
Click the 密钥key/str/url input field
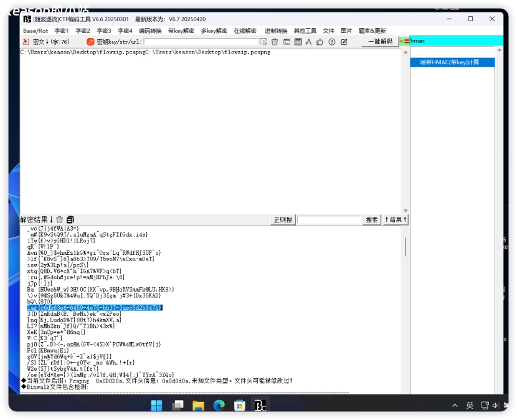200,42
